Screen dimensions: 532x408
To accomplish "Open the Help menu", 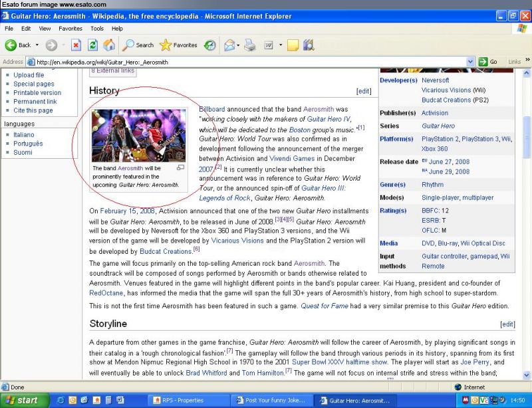I will pyautogui.click(x=117, y=29).
